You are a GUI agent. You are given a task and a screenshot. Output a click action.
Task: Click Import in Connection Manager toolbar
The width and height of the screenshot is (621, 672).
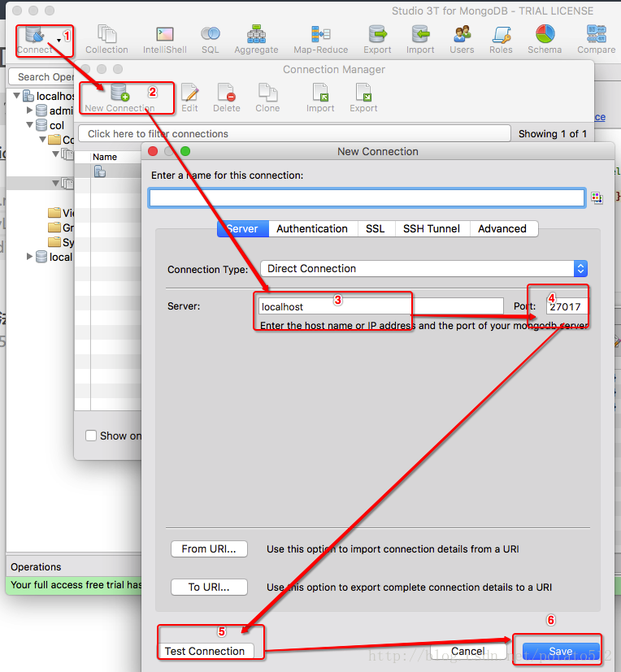pyautogui.click(x=320, y=98)
